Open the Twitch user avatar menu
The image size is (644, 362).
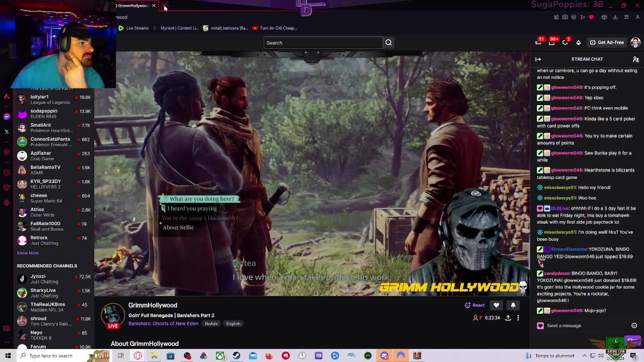pos(635,42)
